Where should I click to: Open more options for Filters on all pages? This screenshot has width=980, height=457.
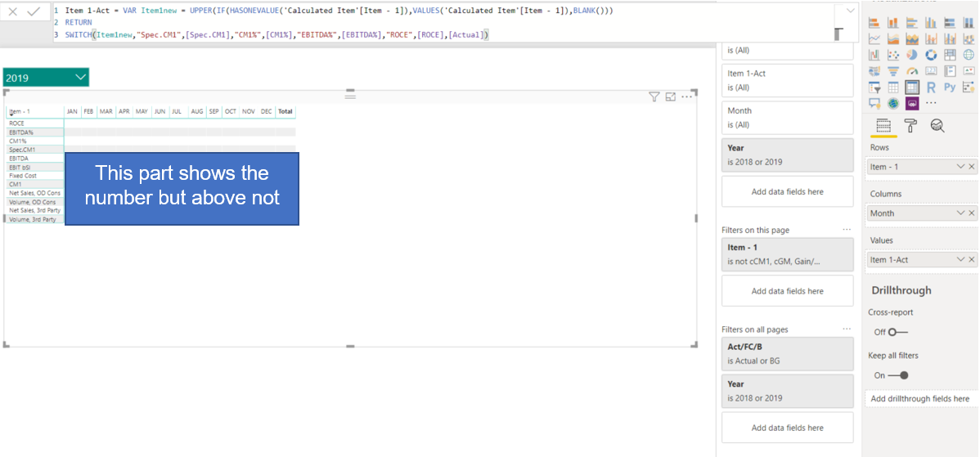coord(846,329)
